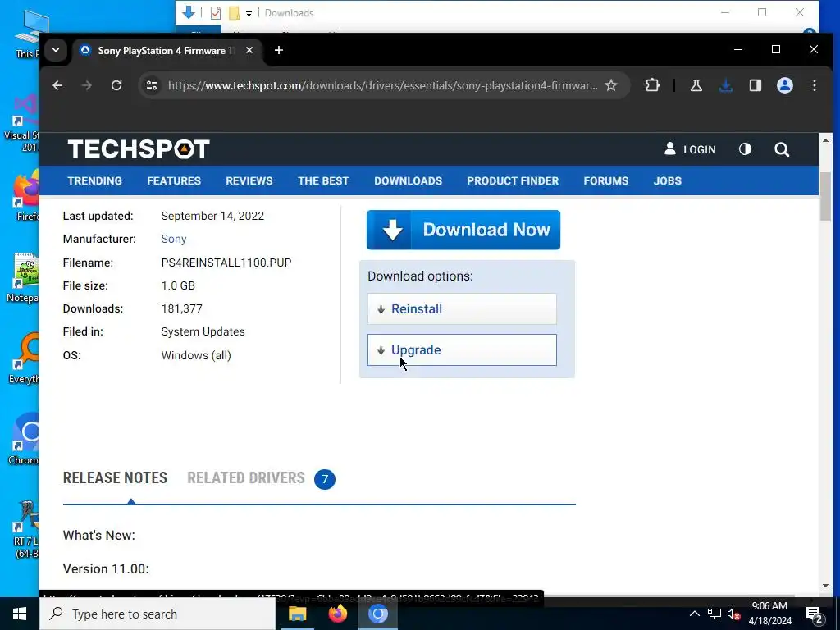This screenshot has height=630, width=840.
Task: Click the LOGIN link
Action: click(690, 149)
